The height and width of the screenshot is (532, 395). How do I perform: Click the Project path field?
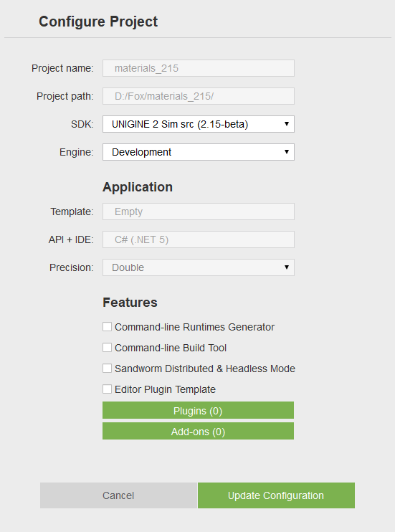pos(199,96)
